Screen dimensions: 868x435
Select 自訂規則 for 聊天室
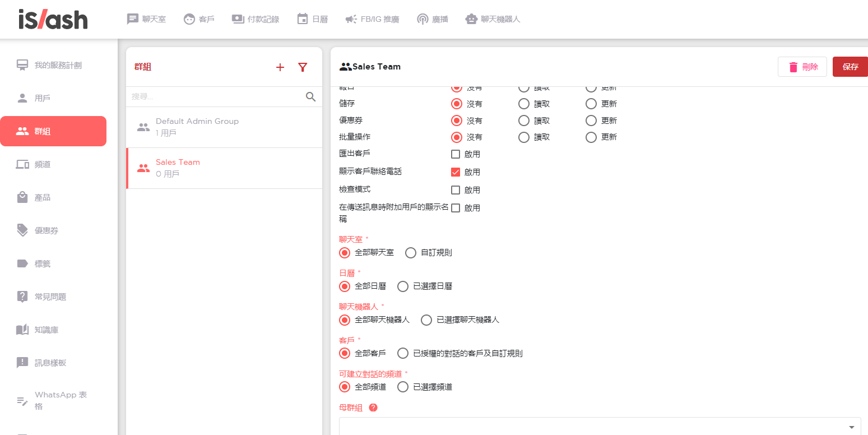[411, 253]
